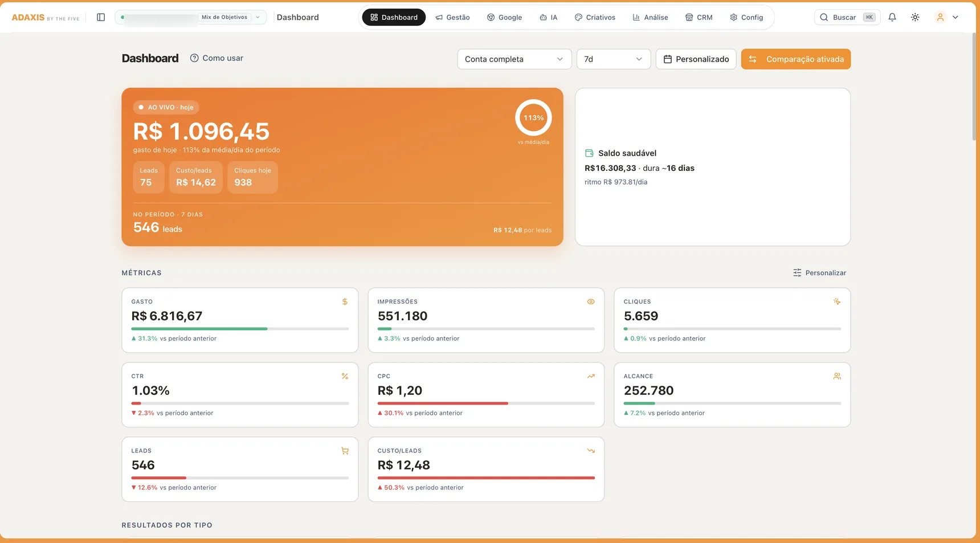This screenshot has width=980, height=543.
Task: Open the Análise tab
Action: [x=650, y=17]
